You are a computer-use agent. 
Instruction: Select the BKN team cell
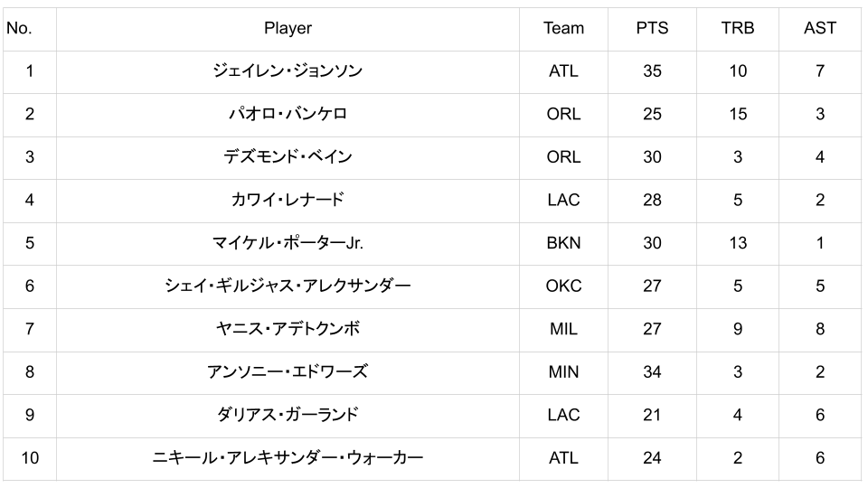563,243
